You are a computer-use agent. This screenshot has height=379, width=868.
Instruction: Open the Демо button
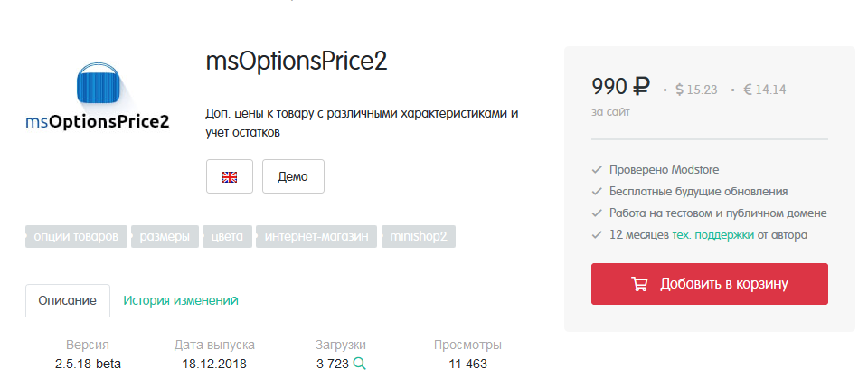point(293,176)
